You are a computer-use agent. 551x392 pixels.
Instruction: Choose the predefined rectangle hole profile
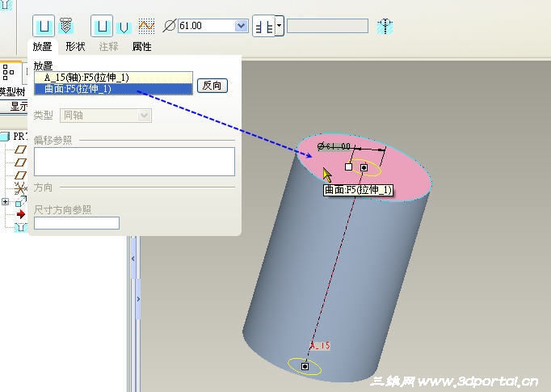102,26
